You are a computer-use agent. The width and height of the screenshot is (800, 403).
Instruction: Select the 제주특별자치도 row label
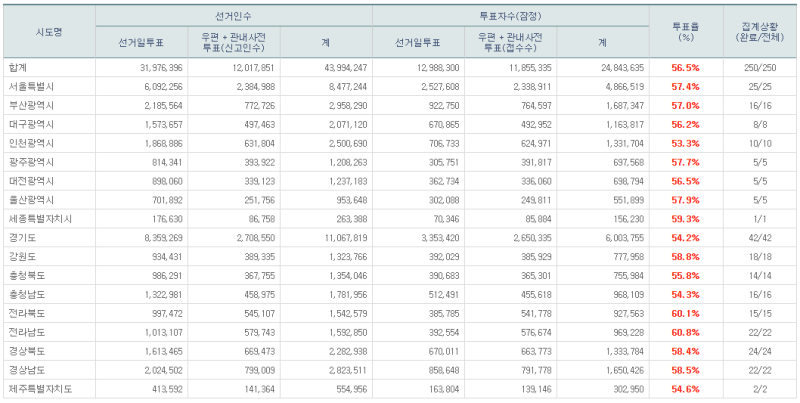point(40,389)
